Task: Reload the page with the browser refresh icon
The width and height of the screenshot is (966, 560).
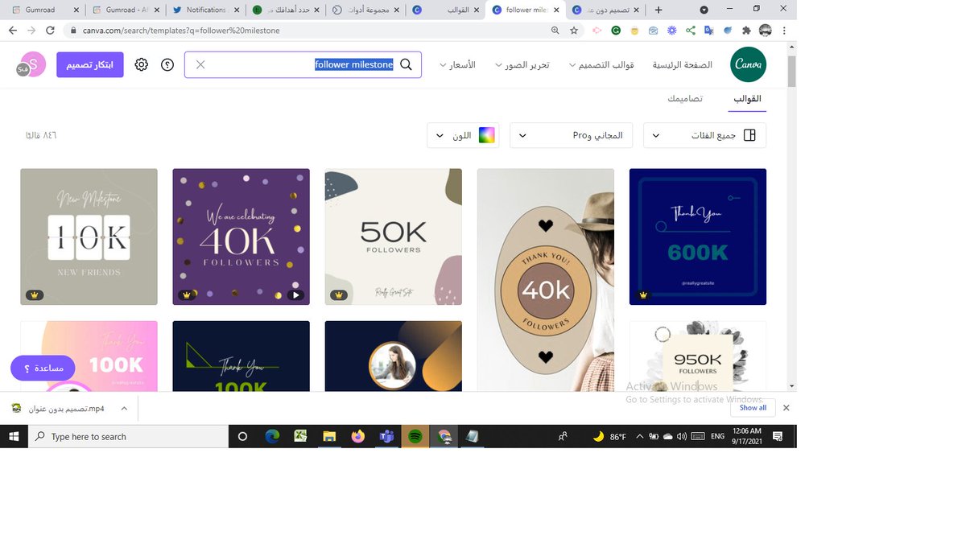Action: (x=51, y=30)
